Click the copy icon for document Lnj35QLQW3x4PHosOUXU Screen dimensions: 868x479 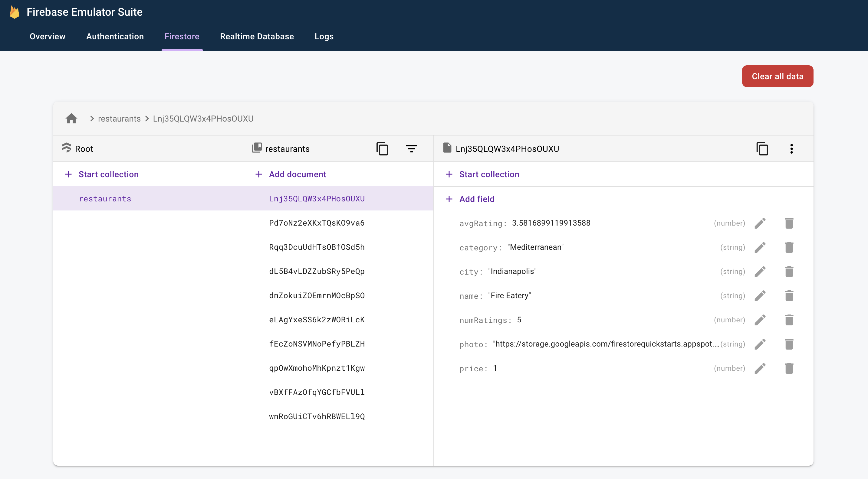(x=762, y=149)
